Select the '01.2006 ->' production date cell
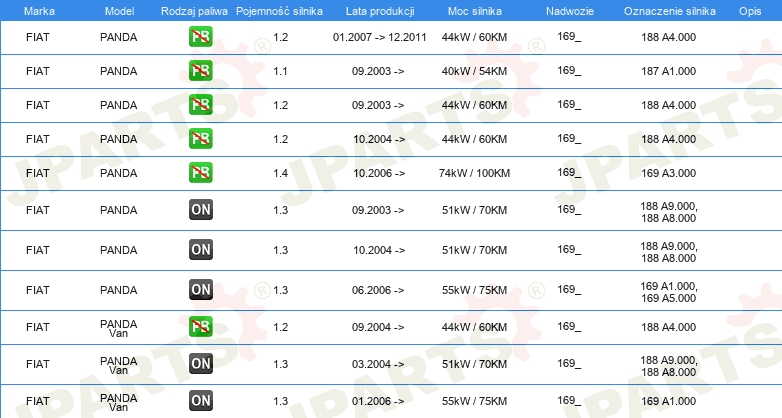The width and height of the screenshot is (782, 418). point(378,401)
